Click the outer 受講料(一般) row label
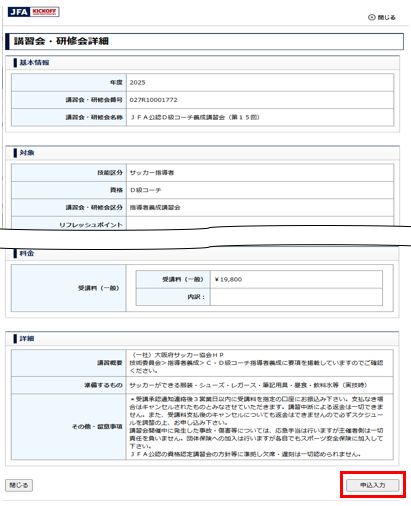The height and width of the screenshot is (506, 411). tap(99, 288)
